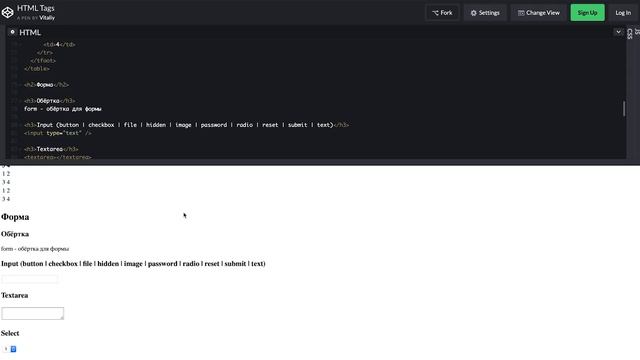640x360 pixels.
Task: Click the 'Обёртка' heading in the preview
Action: (x=15, y=234)
